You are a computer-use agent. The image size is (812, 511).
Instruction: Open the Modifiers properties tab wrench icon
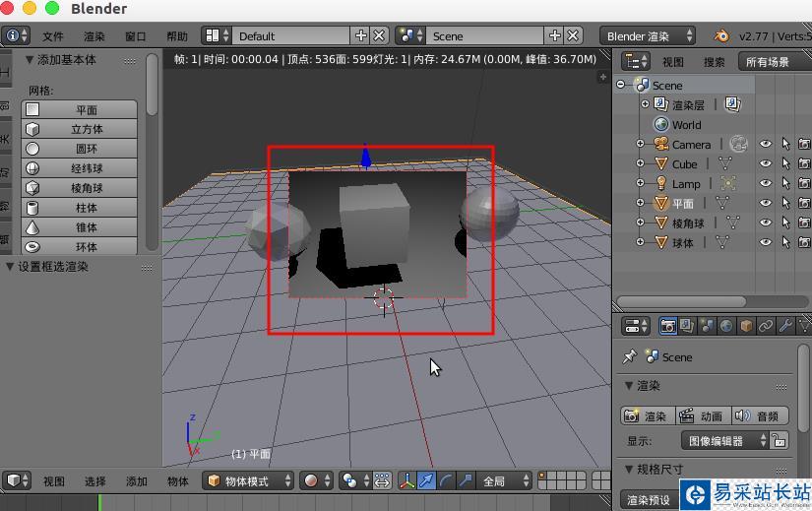point(785,326)
